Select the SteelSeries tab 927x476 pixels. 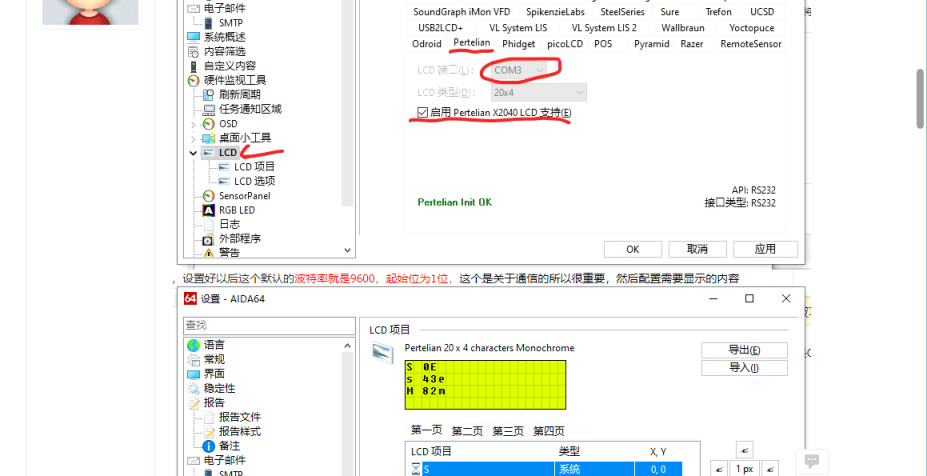click(x=623, y=12)
